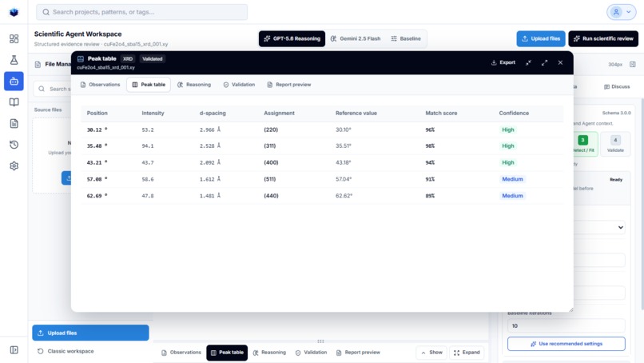Toggle sidebar collapse icon at bottom left
Image resolution: width=644 pixels, height=363 pixels.
[14, 350]
